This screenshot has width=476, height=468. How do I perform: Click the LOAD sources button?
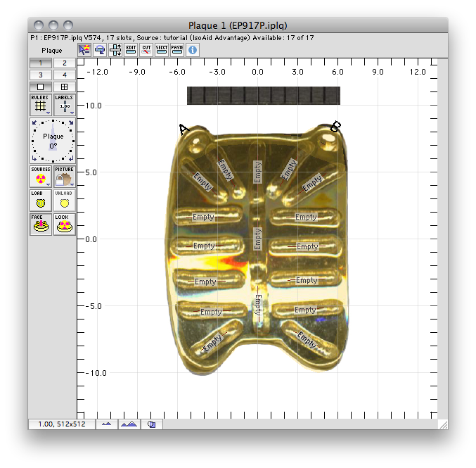click(x=41, y=201)
